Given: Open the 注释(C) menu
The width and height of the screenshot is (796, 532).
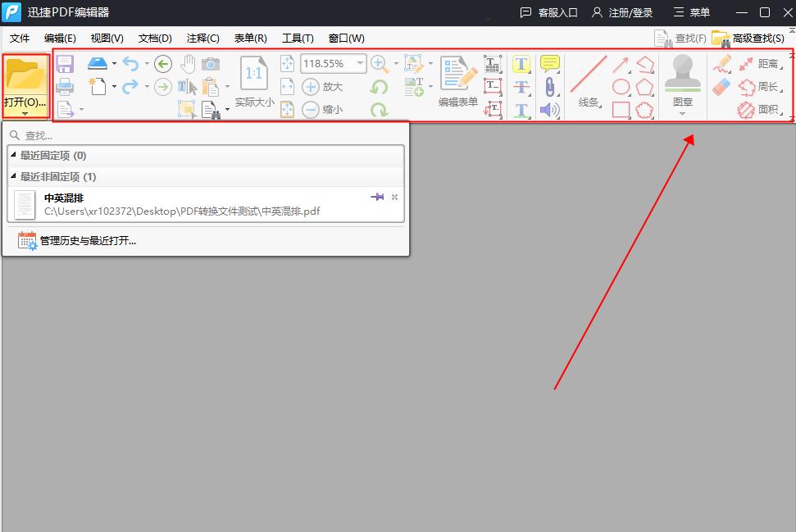Looking at the screenshot, I should pyautogui.click(x=202, y=38).
